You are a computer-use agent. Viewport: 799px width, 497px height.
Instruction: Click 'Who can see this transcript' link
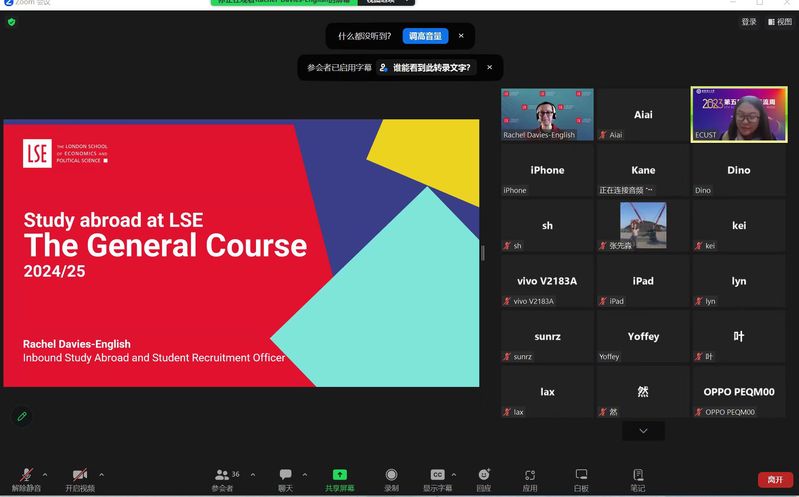coord(427,67)
